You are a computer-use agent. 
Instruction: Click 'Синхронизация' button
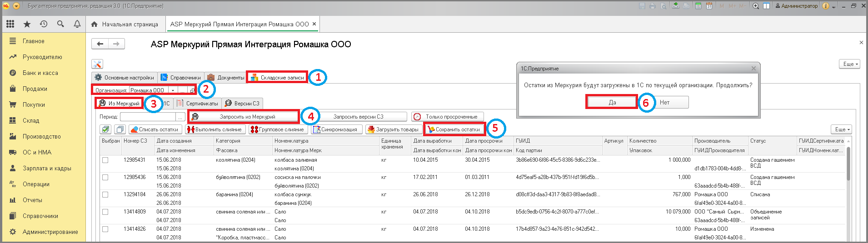(337, 129)
